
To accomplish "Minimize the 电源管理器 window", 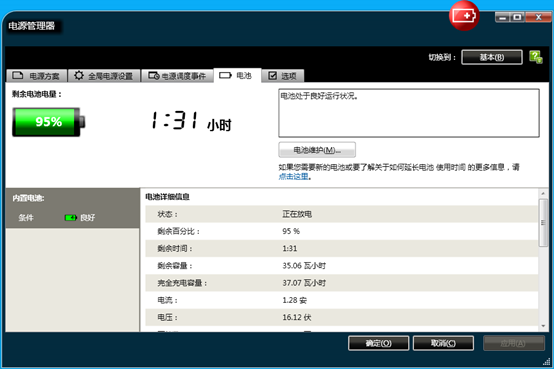I will [502, 17].
